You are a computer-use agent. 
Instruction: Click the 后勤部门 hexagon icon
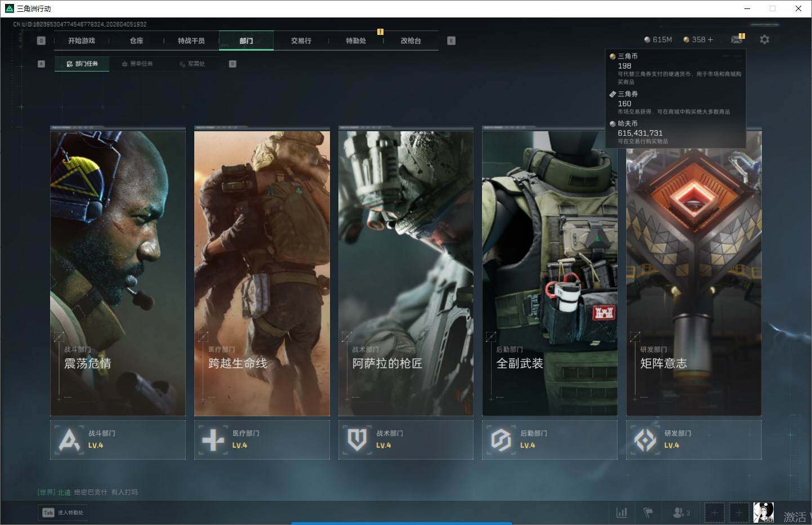pos(501,440)
